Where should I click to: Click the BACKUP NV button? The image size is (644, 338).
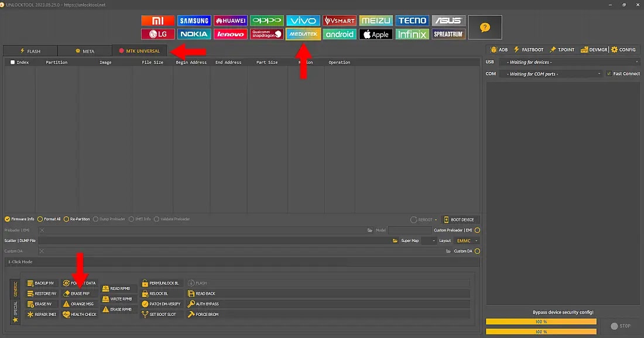click(40, 284)
